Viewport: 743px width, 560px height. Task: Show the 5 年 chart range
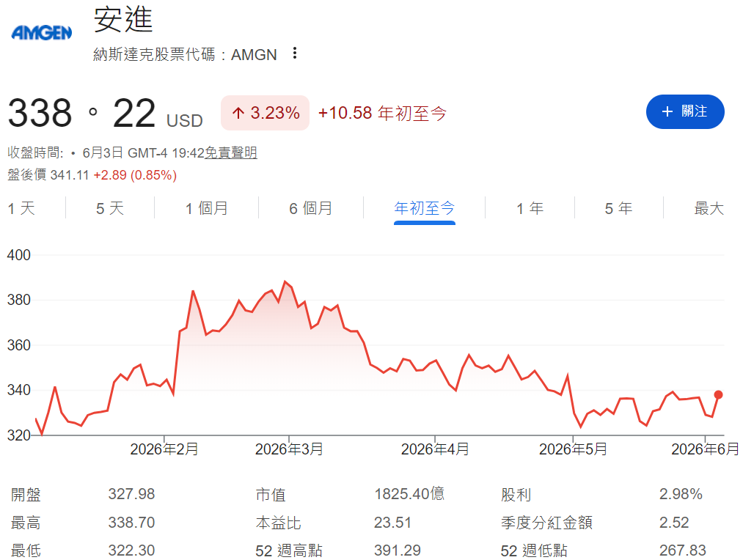pos(618,208)
